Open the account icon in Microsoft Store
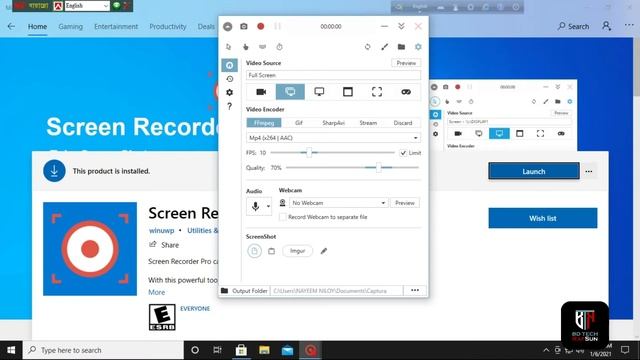 (607, 26)
